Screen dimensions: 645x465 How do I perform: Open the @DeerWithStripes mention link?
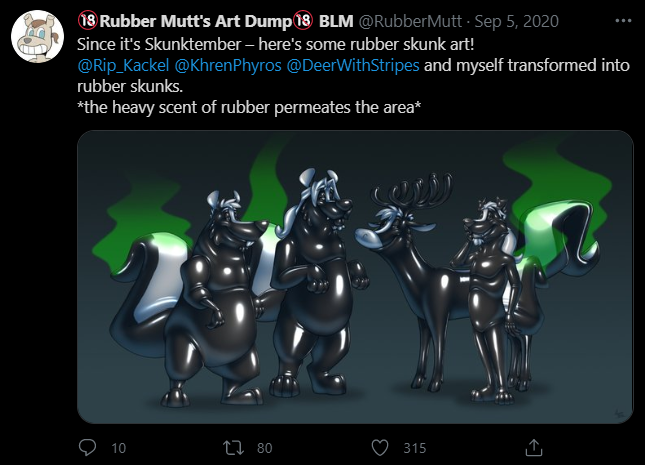[x=353, y=65]
